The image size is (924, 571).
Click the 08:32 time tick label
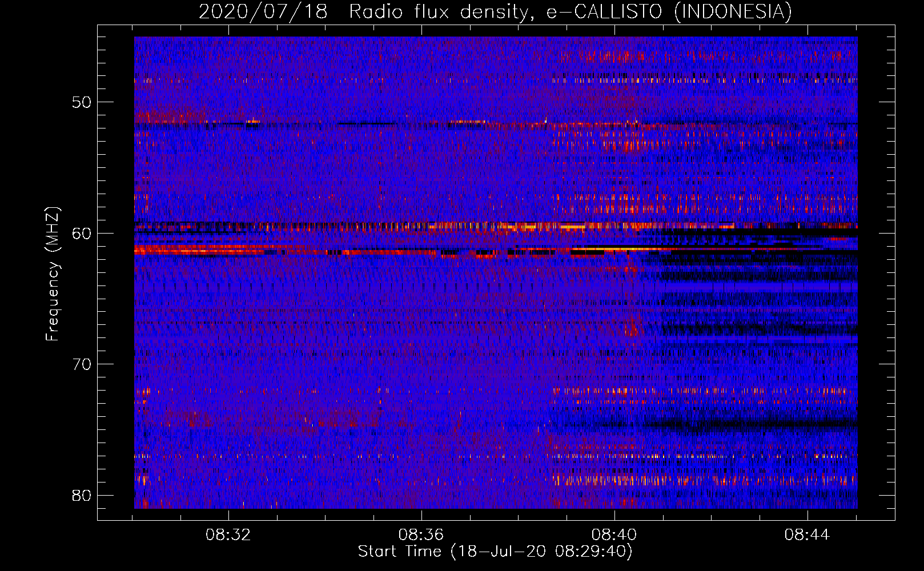click(228, 535)
